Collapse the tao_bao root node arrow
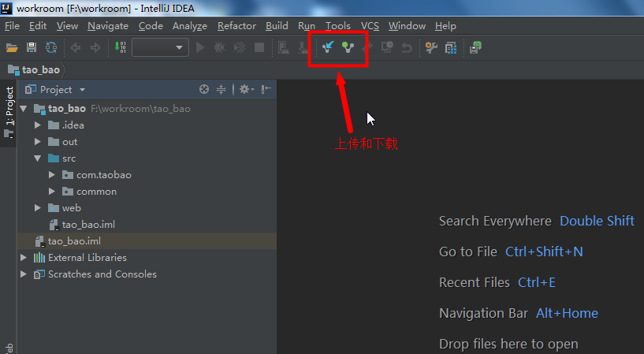This screenshot has height=354, width=644. 24,109
